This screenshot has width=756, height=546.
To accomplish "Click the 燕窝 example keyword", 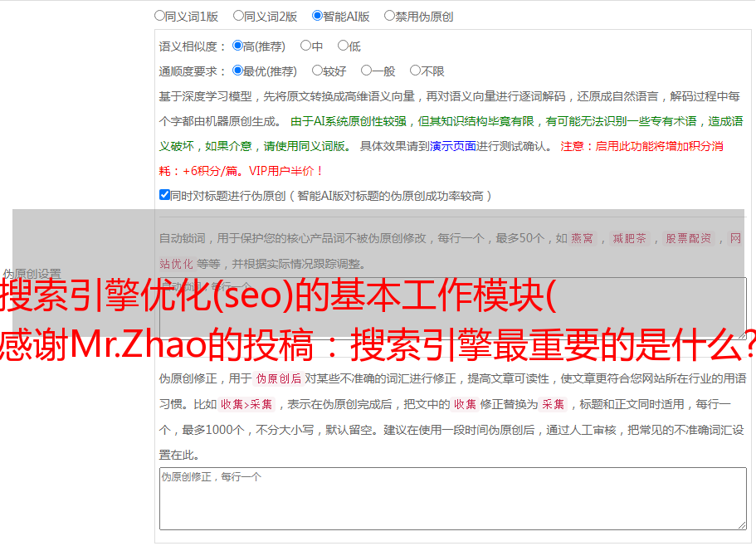I will [x=582, y=238].
